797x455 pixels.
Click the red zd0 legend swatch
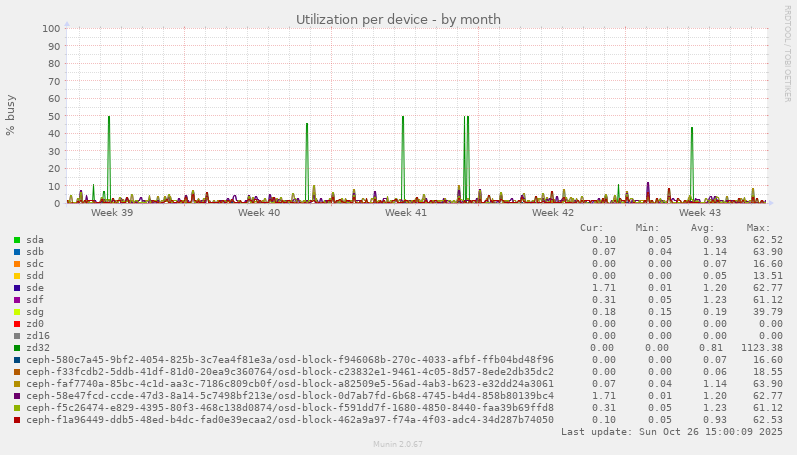tap(17, 324)
